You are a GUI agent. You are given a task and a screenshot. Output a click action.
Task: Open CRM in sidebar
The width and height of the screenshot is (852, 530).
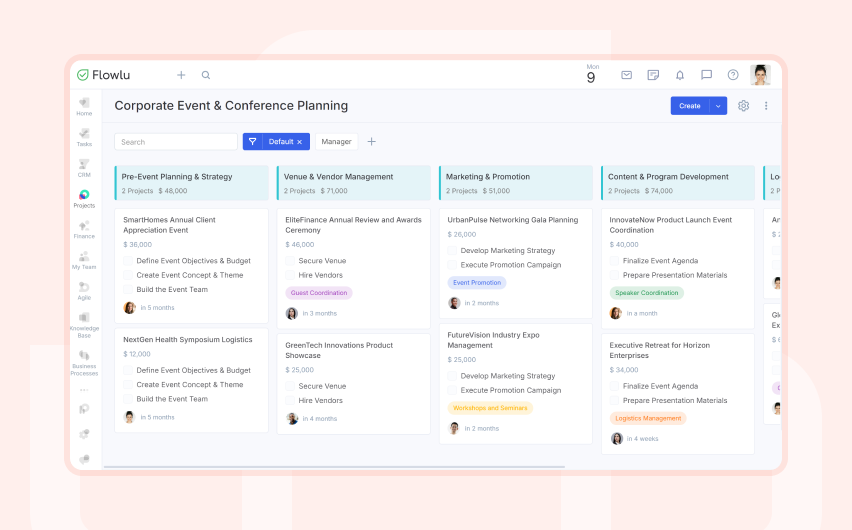(84, 169)
